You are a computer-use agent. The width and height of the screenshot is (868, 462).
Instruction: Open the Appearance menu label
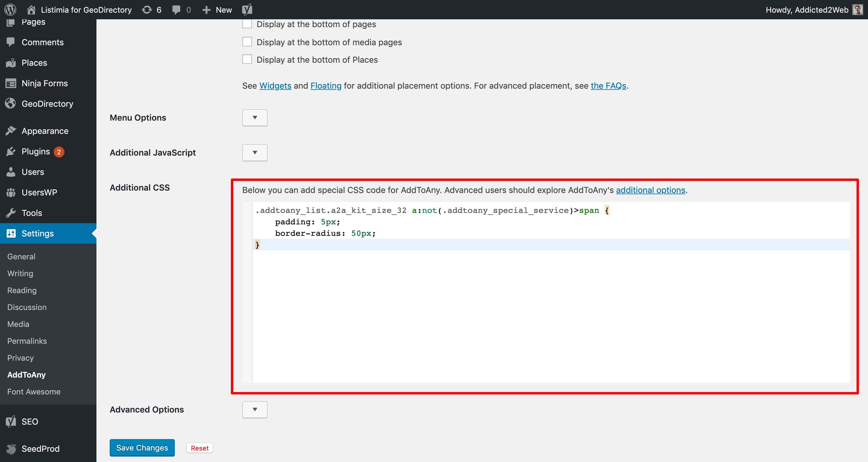pos(45,131)
